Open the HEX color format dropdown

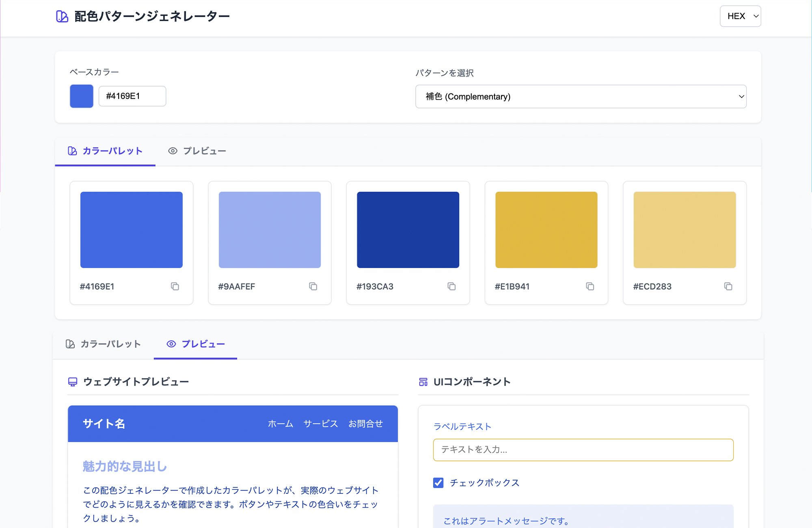click(x=740, y=16)
